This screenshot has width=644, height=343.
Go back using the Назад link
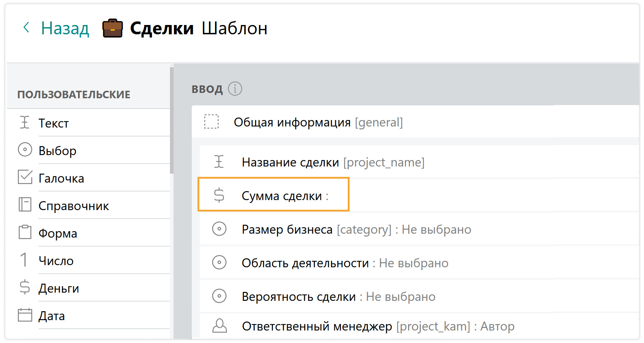pos(65,28)
